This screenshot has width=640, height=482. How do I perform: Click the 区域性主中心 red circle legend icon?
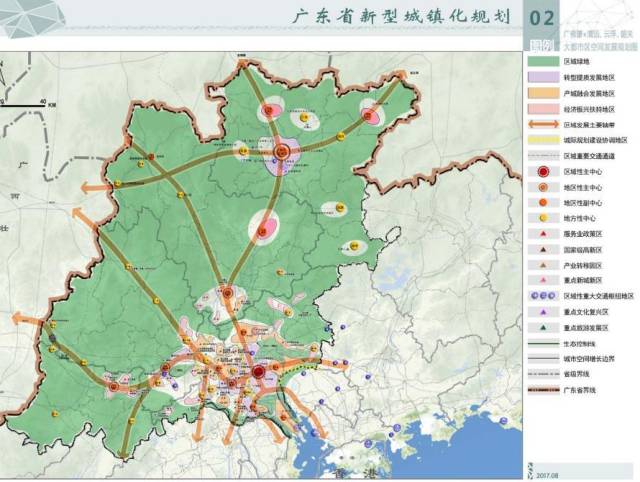coord(543,171)
